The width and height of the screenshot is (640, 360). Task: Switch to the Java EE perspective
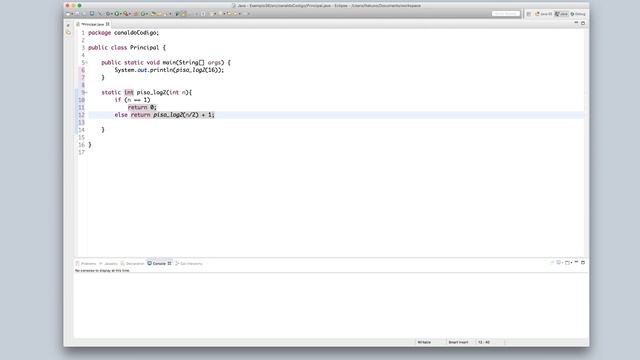[x=543, y=14]
